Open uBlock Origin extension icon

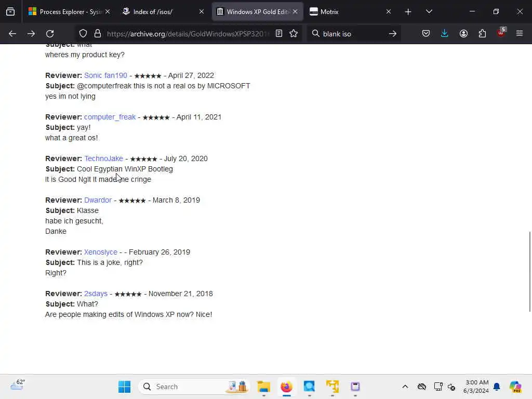coord(501,32)
